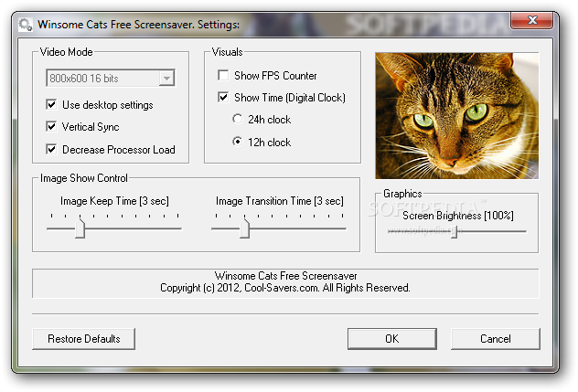Toggle the Vertical Sync checkbox

pyautogui.click(x=51, y=127)
